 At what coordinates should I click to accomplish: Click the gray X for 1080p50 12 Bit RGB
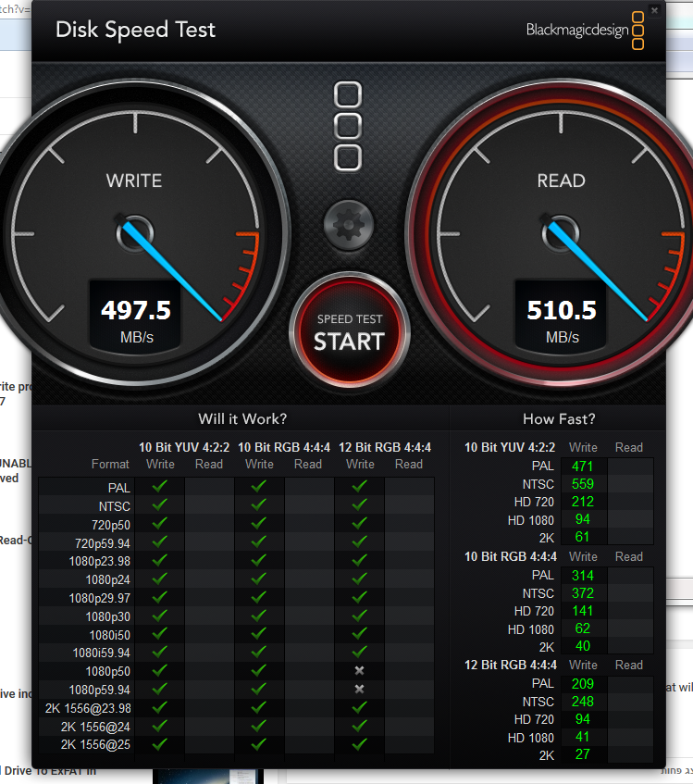tap(360, 670)
